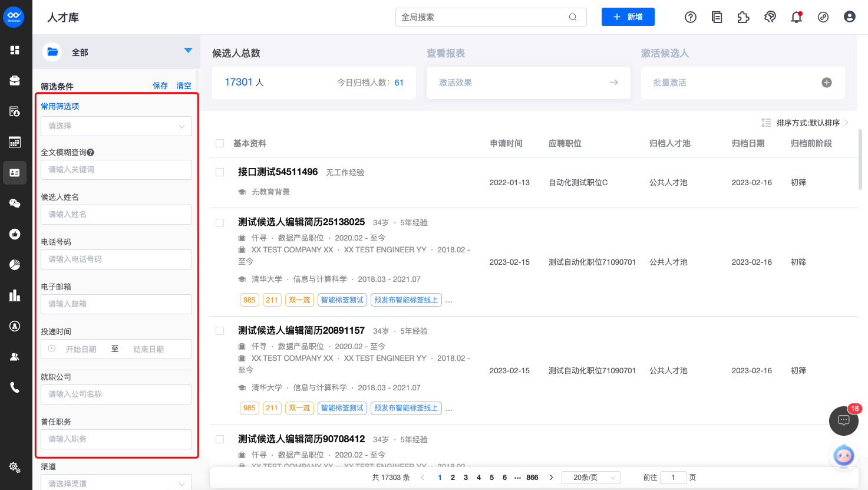Open the briefcase jobs icon in sidebar
The height and width of the screenshot is (490, 868).
pos(15,81)
